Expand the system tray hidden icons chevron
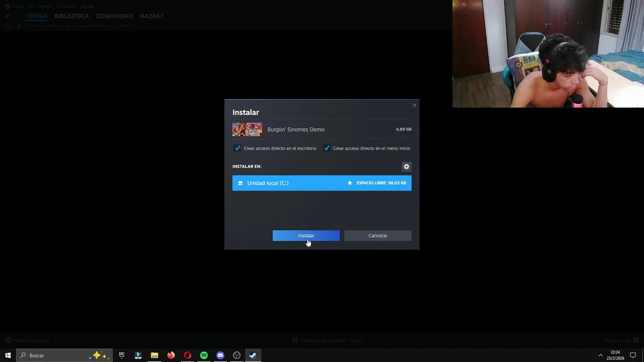The width and height of the screenshot is (644, 362). click(x=600, y=355)
